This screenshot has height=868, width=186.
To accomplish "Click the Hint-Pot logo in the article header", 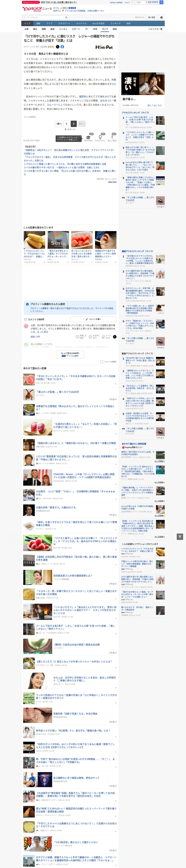I will pyautogui.click(x=104, y=47).
